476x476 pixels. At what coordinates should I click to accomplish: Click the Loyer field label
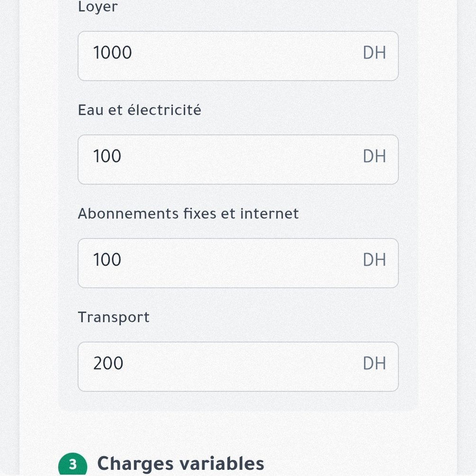coord(98,8)
